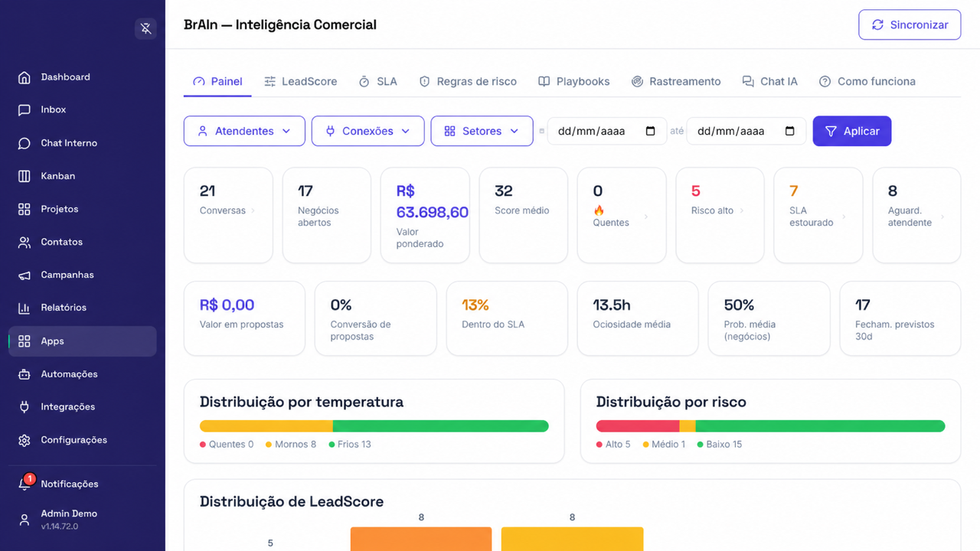The image size is (980, 551).
Task: Open the Chat IA tab
Action: click(770, 81)
